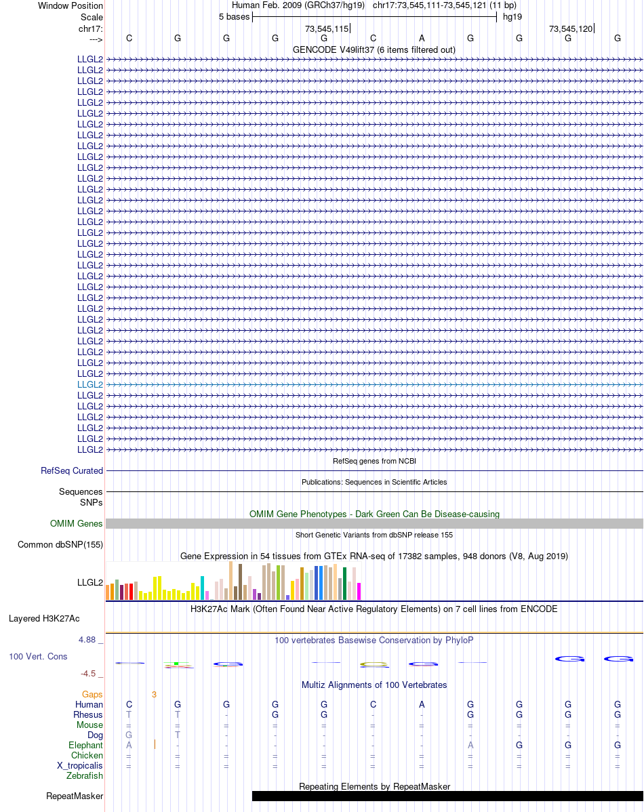Click the black RepeatMasker repeat element bar
644x812 pixels.
click(447, 796)
